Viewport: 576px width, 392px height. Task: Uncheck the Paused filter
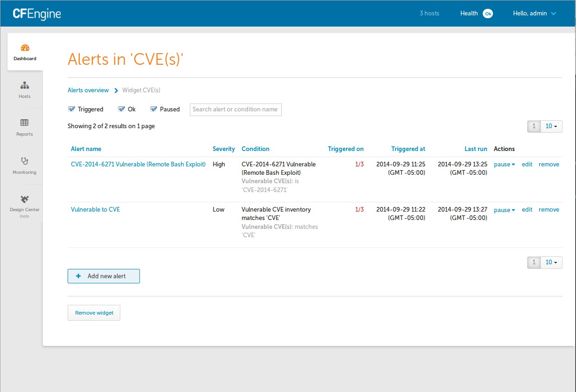tap(153, 109)
